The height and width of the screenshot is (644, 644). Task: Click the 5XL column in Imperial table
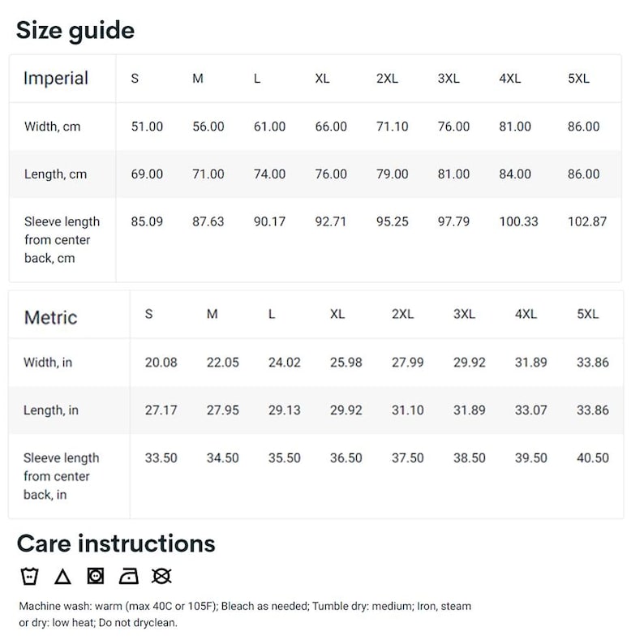578,78
